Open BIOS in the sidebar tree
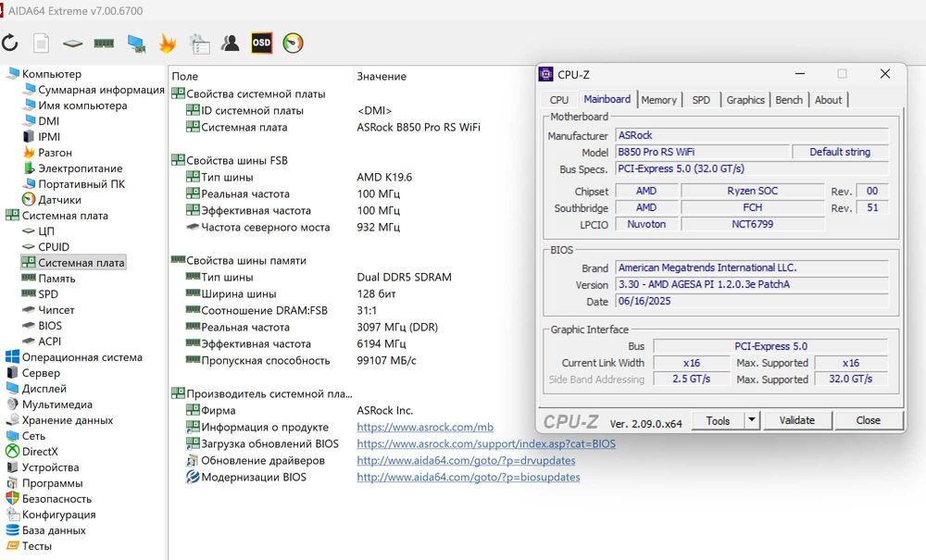Viewport: 926px width, 560px height. [50, 326]
